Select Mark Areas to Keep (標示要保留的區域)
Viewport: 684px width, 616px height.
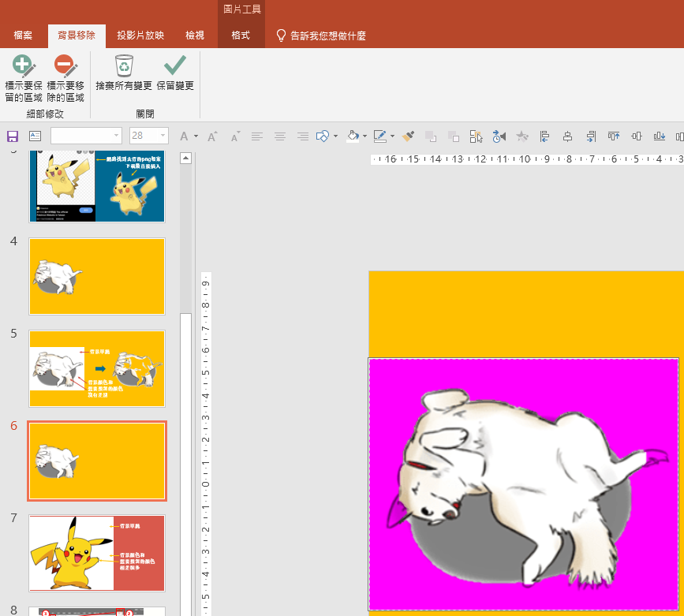click(24, 79)
